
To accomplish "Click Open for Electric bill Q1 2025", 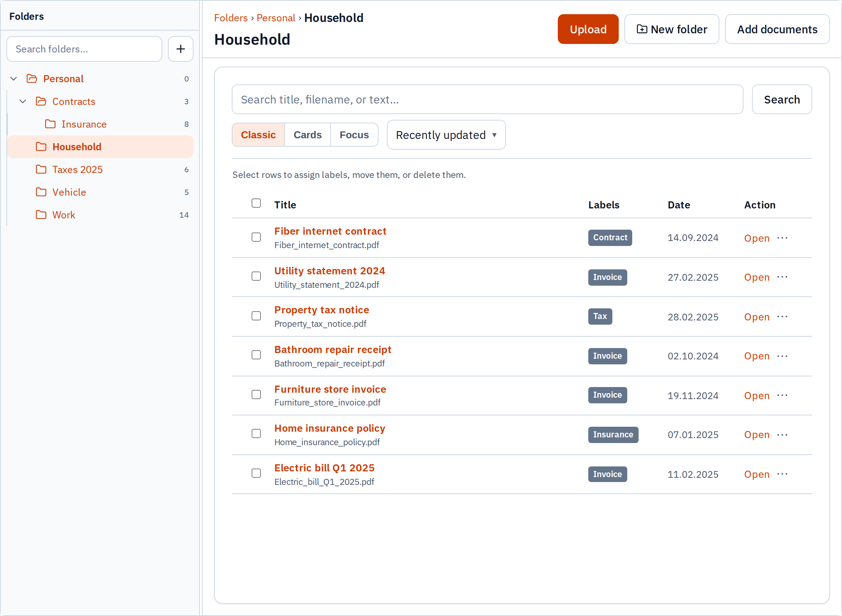I will (x=757, y=474).
